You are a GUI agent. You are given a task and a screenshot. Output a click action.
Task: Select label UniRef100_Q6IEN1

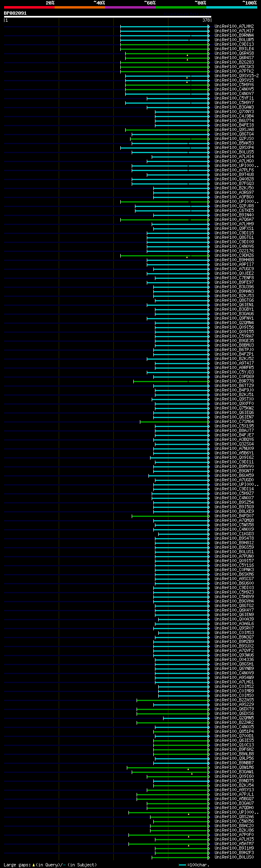tap(234, 305)
